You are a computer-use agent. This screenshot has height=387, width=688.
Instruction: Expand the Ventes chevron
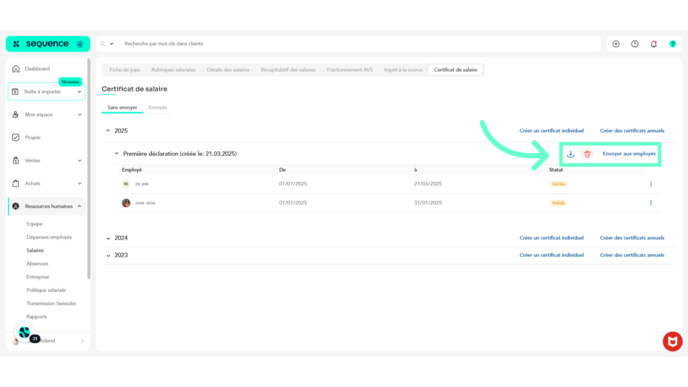click(x=79, y=161)
